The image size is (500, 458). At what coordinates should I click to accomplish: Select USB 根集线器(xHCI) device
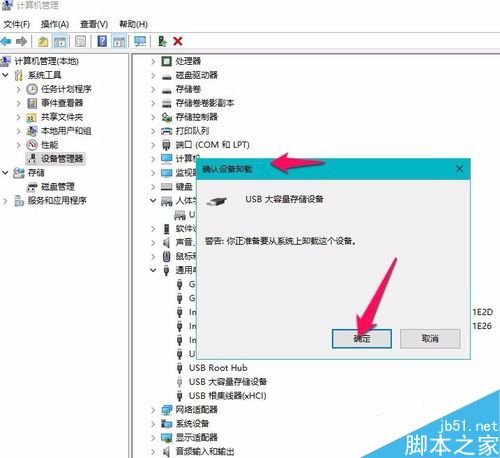pos(228,396)
